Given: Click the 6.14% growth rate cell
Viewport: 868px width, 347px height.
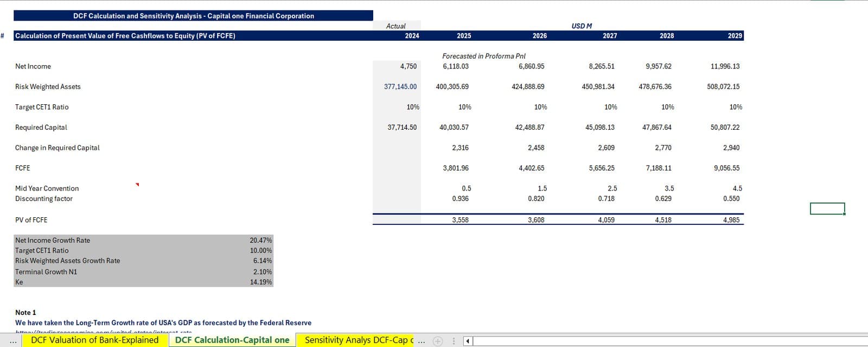Looking at the screenshot, I should tap(263, 261).
